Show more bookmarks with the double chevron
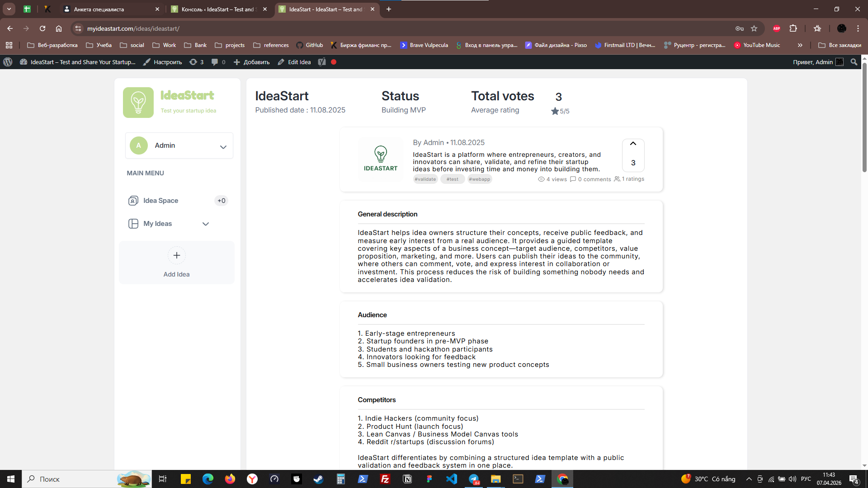Viewport: 868px width, 488px height. click(x=800, y=45)
